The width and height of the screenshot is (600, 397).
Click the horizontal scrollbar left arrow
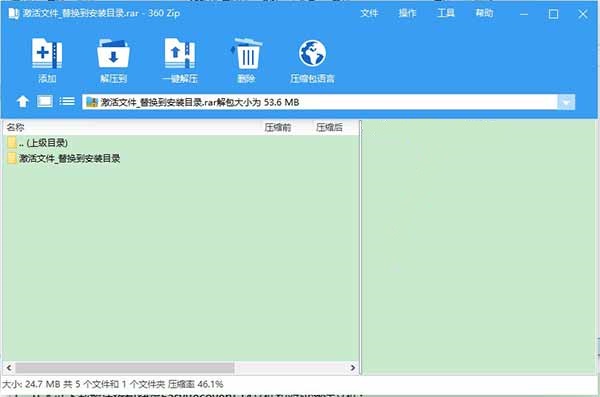9,368
